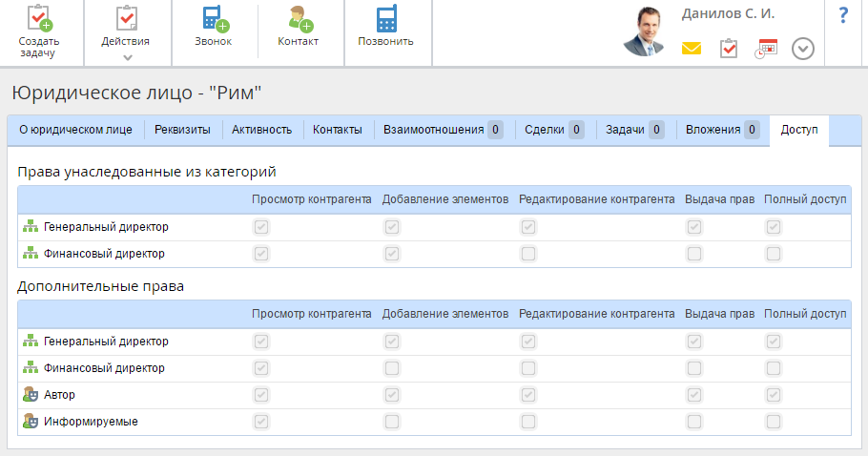The image size is (868, 456).
Task: Expand the circled chevron in the user panel
Action: [803, 49]
